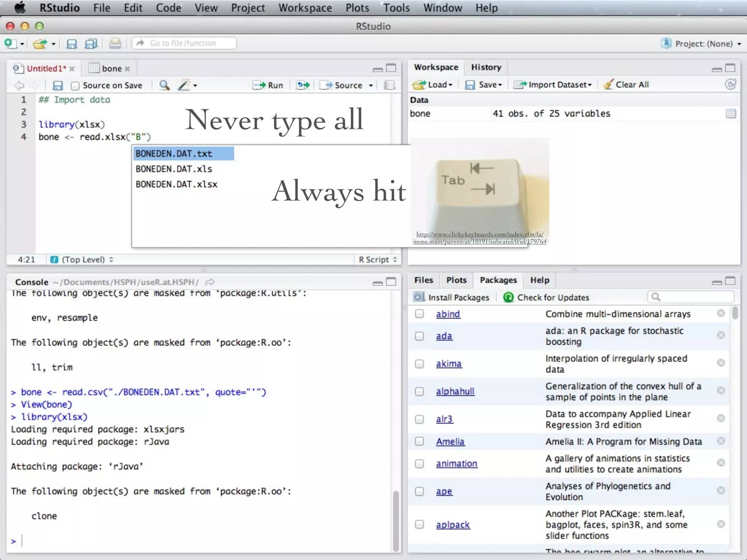Remove the Amelia package

(x=721, y=441)
